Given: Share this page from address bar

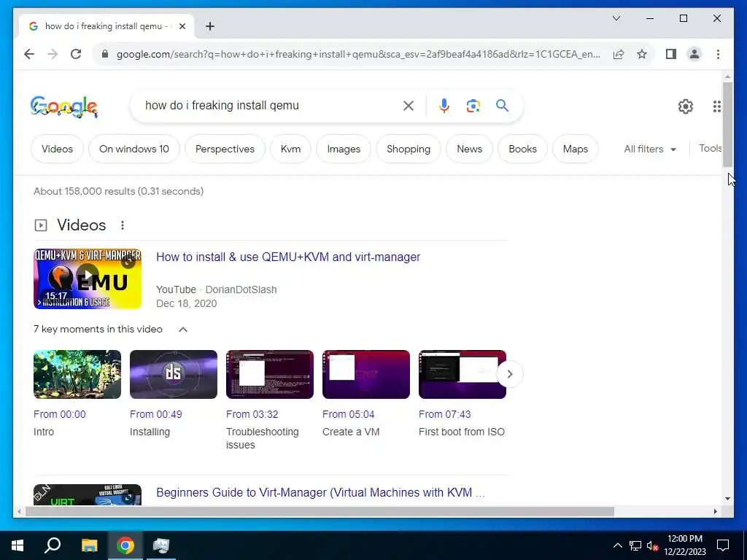Looking at the screenshot, I should click(619, 54).
